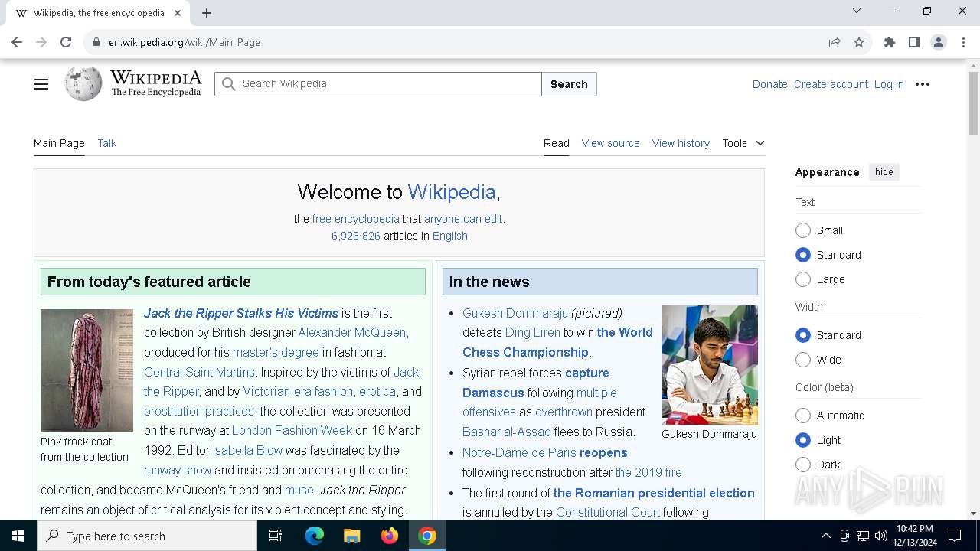Open the Alexander McQueen link
Image resolution: width=980 pixels, height=551 pixels.
[352, 332]
